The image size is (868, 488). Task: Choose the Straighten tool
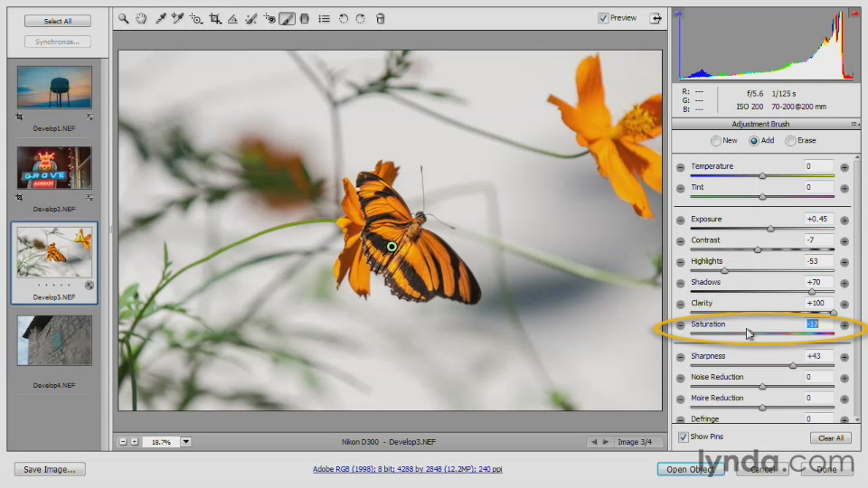[x=233, y=18]
